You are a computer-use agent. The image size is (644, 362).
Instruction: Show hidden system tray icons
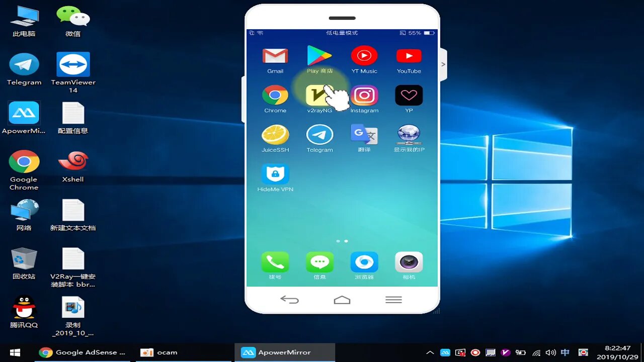pos(430,352)
